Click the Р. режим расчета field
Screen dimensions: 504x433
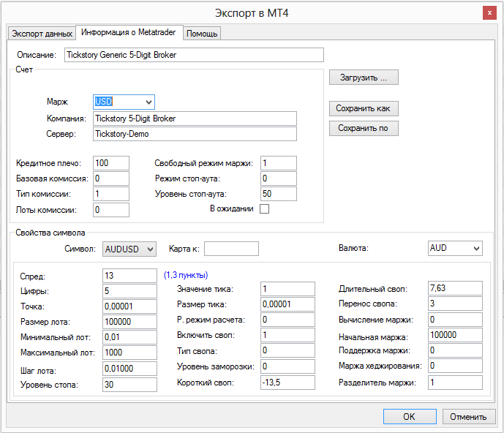pos(287,320)
